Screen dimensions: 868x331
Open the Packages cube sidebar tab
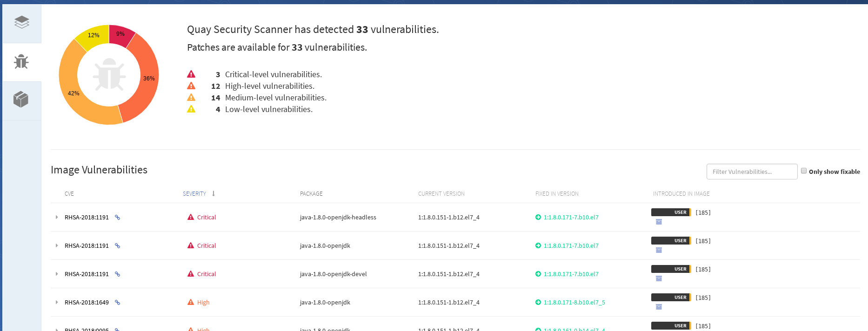[21, 99]
